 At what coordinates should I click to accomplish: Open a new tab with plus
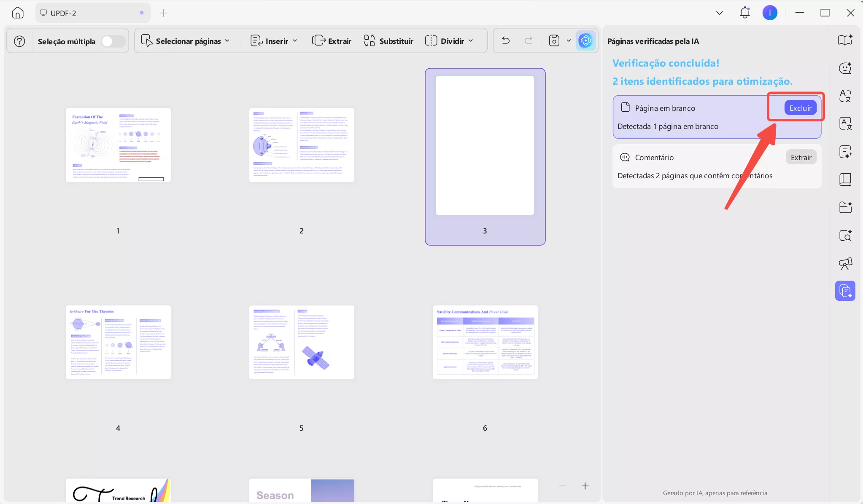click(164, 13)
